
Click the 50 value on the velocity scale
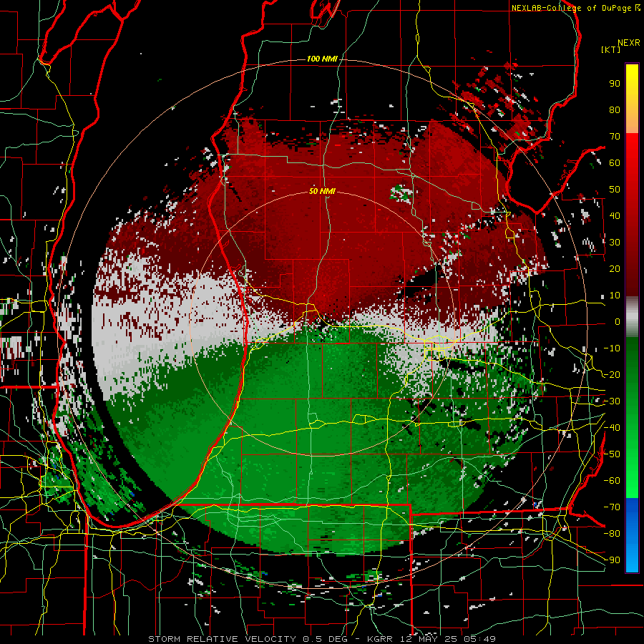pos(615,190)
